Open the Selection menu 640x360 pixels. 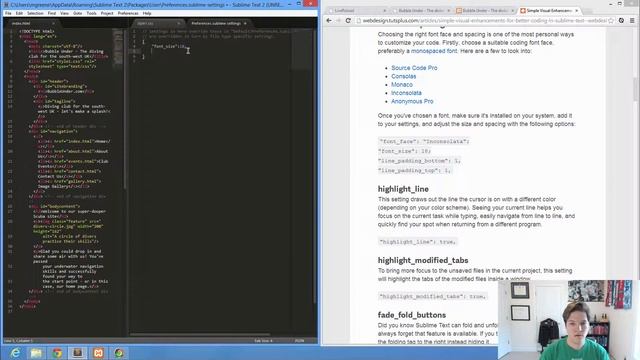tap(35, 13)
